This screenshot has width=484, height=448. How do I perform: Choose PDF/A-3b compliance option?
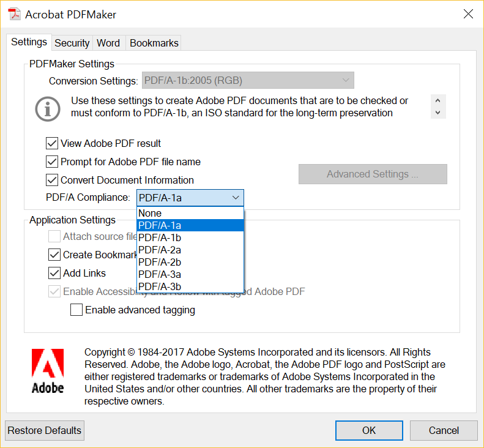point(190,286)
